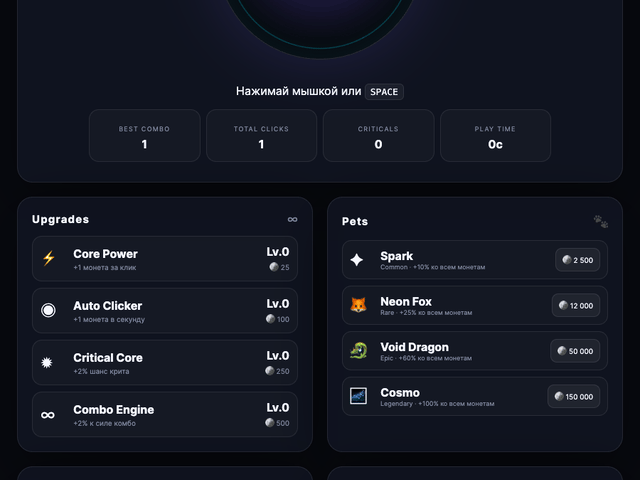Click the Spark pet star icon

pyautogui.click(x=357, y=260)
